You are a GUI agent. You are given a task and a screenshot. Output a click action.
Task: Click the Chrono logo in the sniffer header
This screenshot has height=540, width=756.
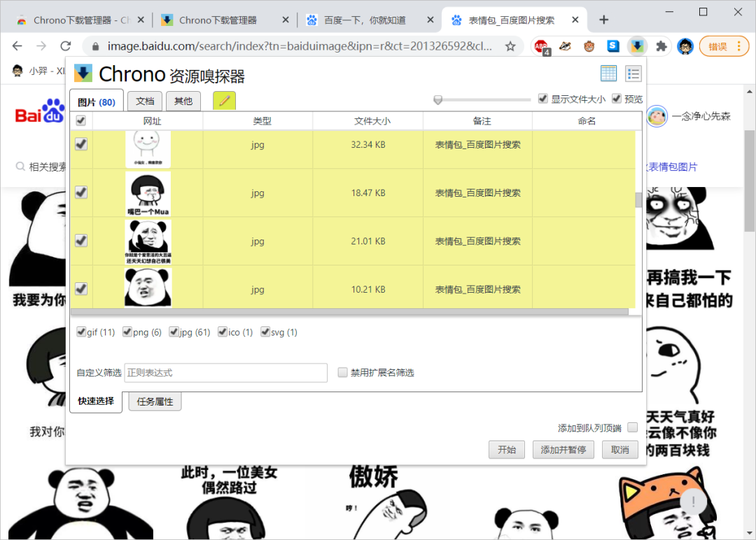pyautogui.click(x=83, y=74)
